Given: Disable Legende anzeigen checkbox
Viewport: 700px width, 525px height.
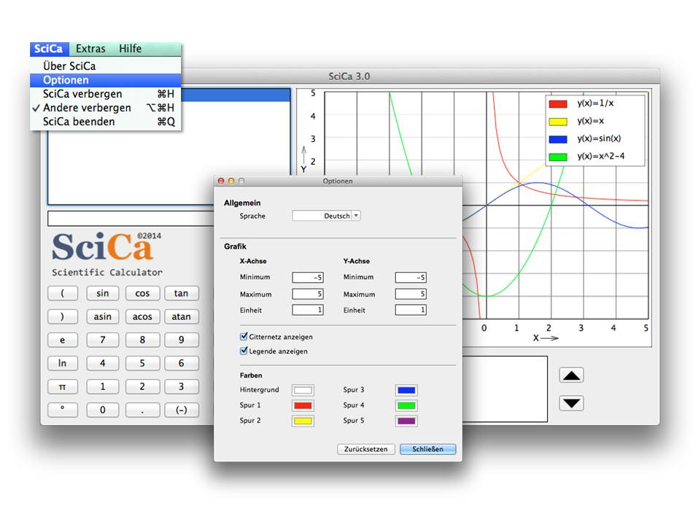Looking at the screenshot, I should (245, 351).
